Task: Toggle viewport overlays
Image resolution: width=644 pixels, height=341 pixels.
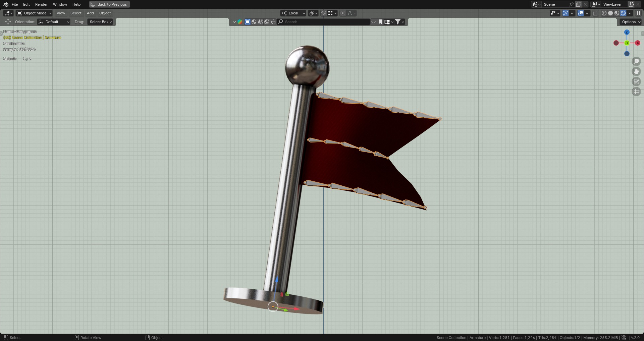Action: pyautogui.click(x=581, y=13)
